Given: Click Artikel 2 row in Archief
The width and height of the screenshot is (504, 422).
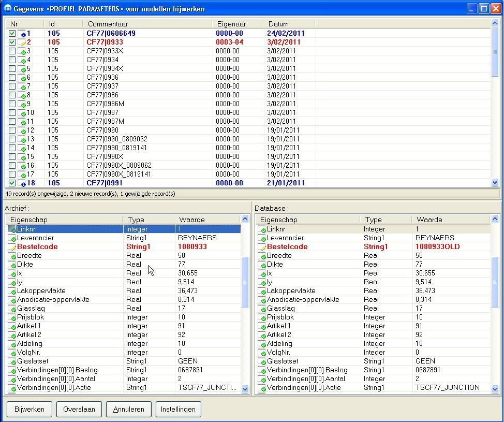Looking at the screenshot, I should coord(124,335).
